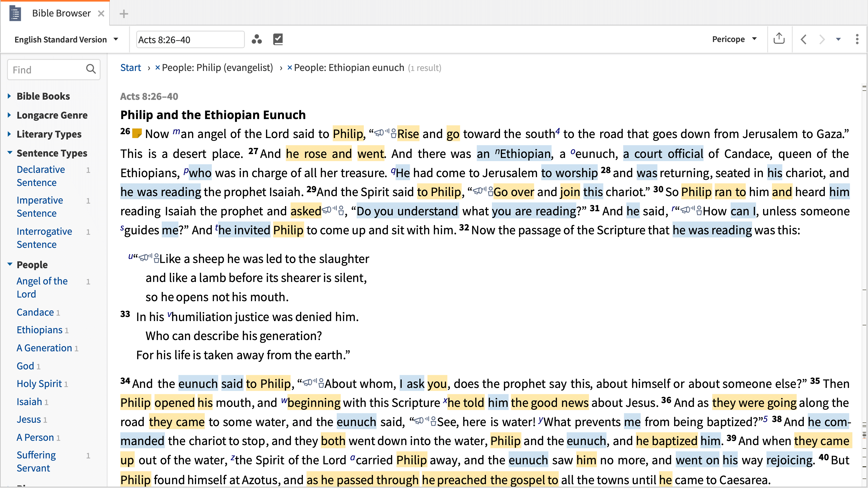Click footnote marker 4 after 'south'

[558, 131]
